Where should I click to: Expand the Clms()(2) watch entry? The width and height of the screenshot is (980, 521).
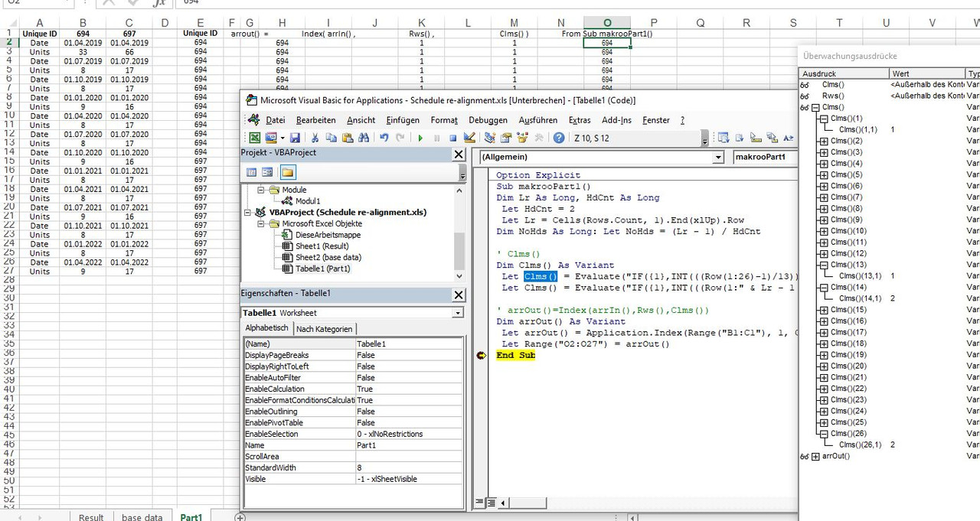pos(824,142)
